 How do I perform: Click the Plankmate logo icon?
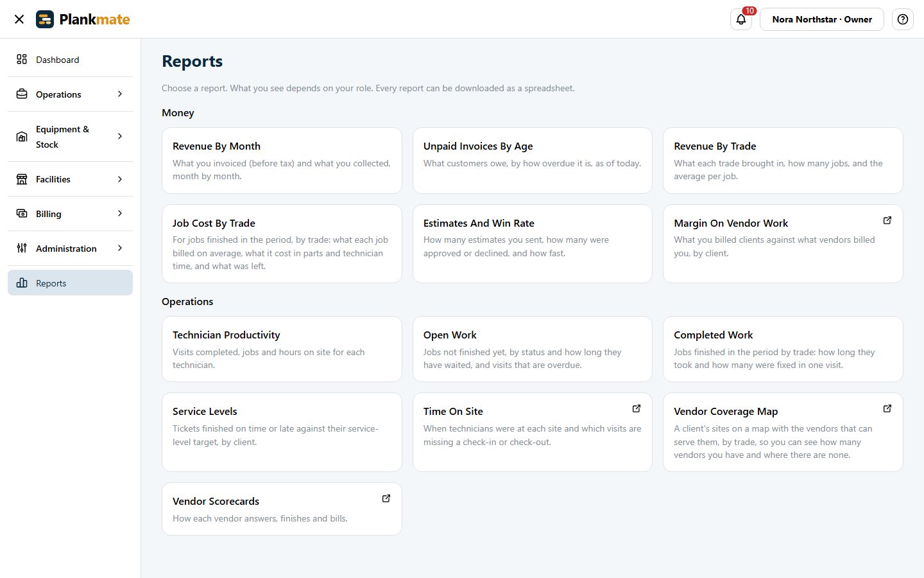(x=45, y=19)
